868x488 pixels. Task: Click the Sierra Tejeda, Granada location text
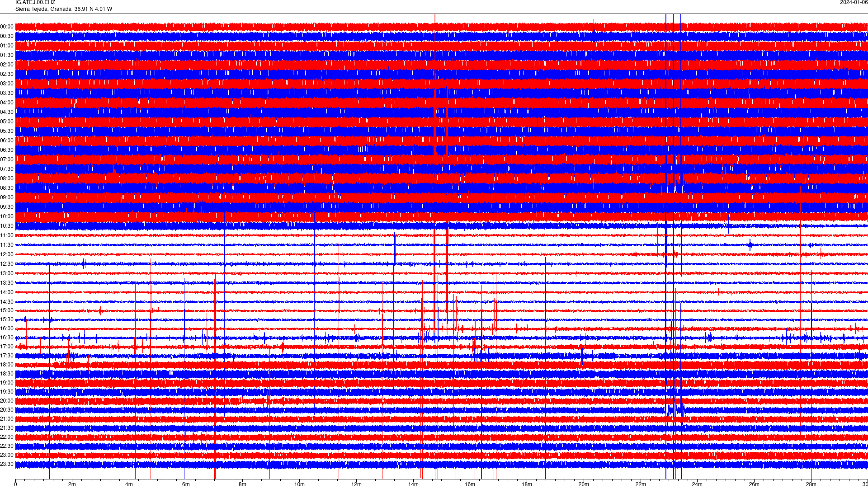(x=43, y=9)
